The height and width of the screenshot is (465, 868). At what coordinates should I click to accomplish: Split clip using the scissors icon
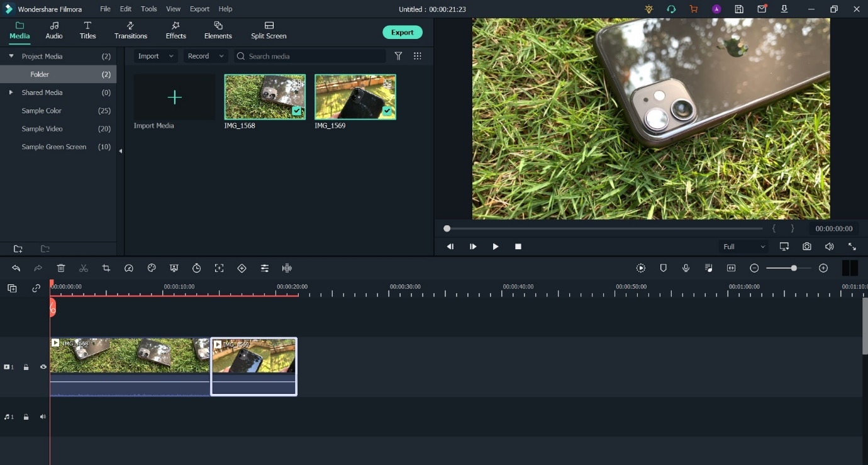[x=84, y=268]
